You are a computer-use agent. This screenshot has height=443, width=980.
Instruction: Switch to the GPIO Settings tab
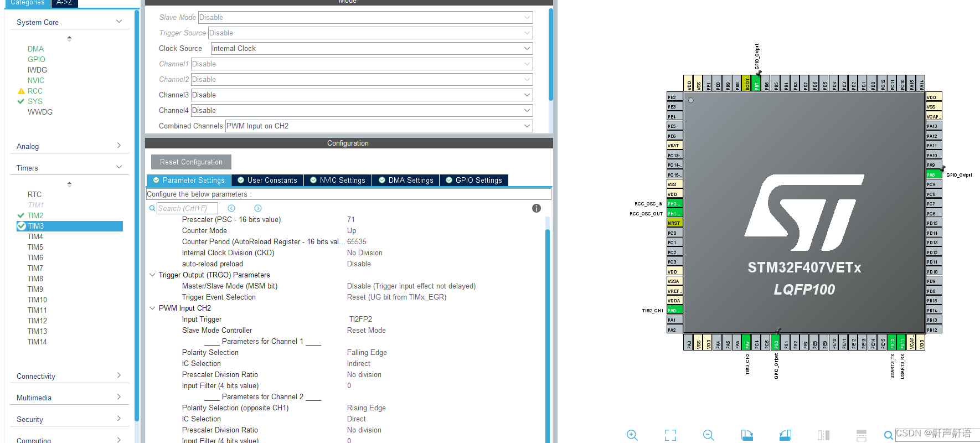[474, 180]
